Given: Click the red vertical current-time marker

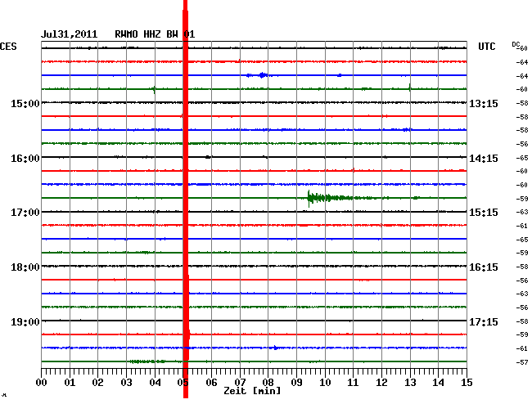Looking at the screenshot, I should (186, 199).
